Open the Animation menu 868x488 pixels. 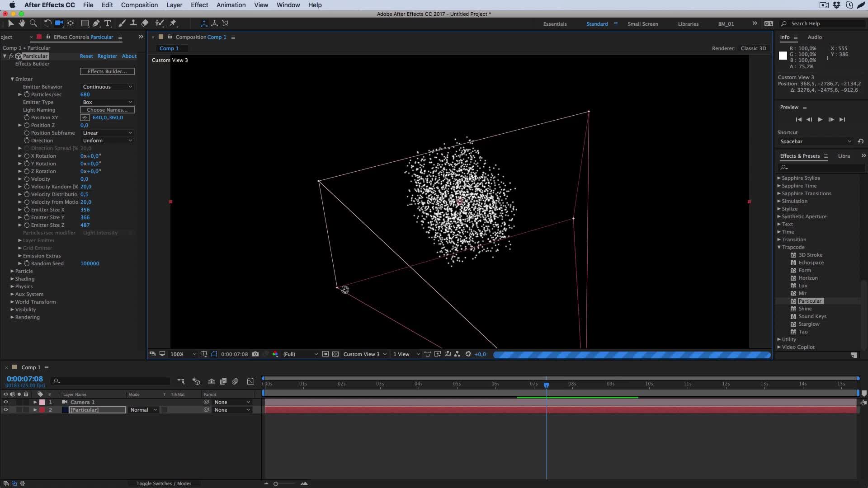(x=231, y=5)
